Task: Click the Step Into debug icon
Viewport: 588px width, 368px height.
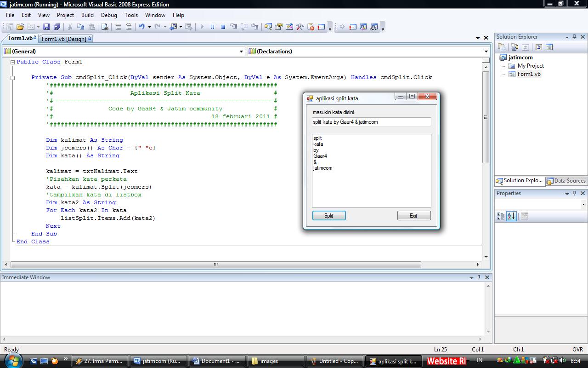Action: click(x=234, y=27)
